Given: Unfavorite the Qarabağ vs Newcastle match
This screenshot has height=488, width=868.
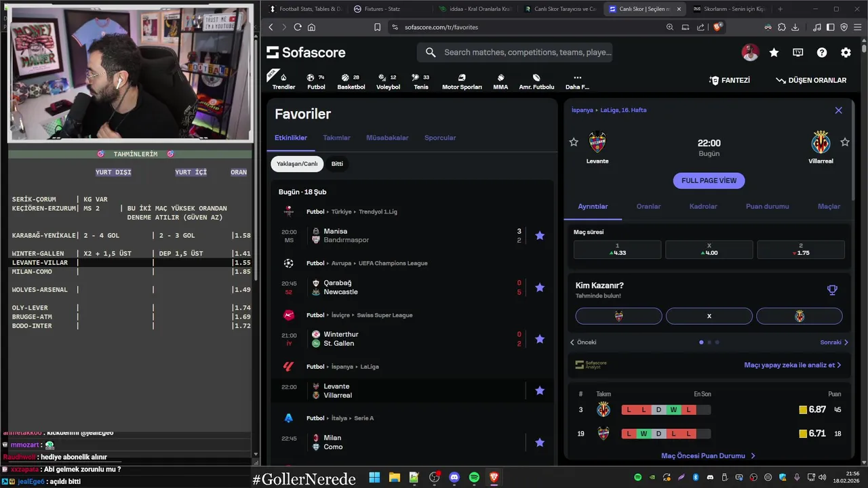Looking at the screenshot, I should click(x=540, y=287).
